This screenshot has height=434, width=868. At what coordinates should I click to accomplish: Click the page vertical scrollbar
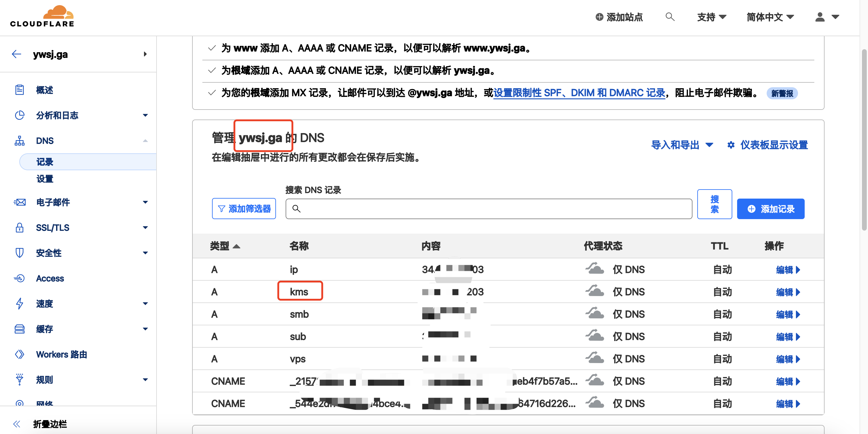[x=864, y=140]
